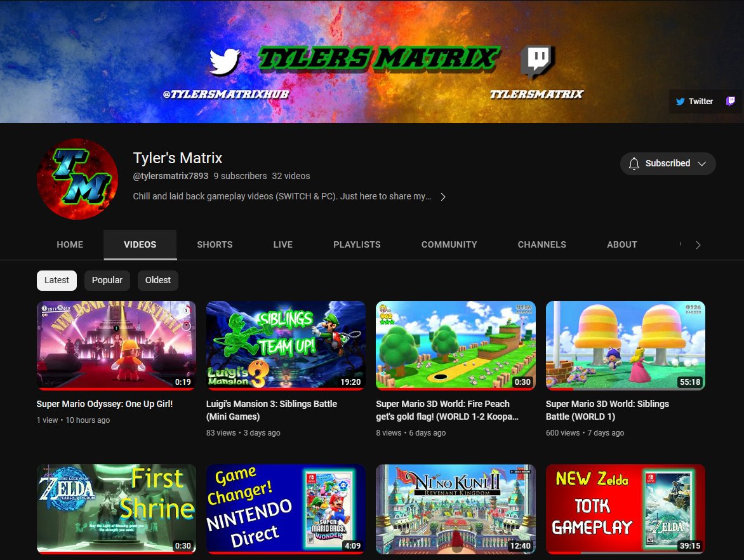The width and height of the screenshot is (744, 560).
Task: Click the right chevron to reveal more tabs
Action: 698,244
